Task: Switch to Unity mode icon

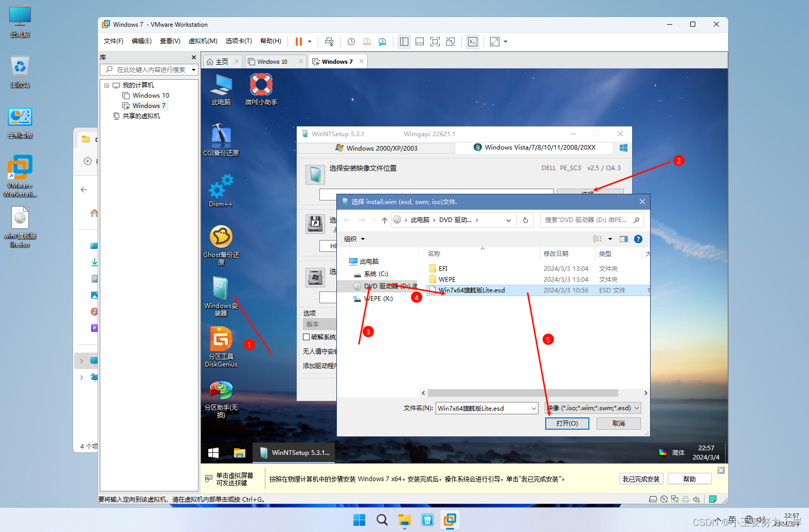Action: (x=451, y=42)
